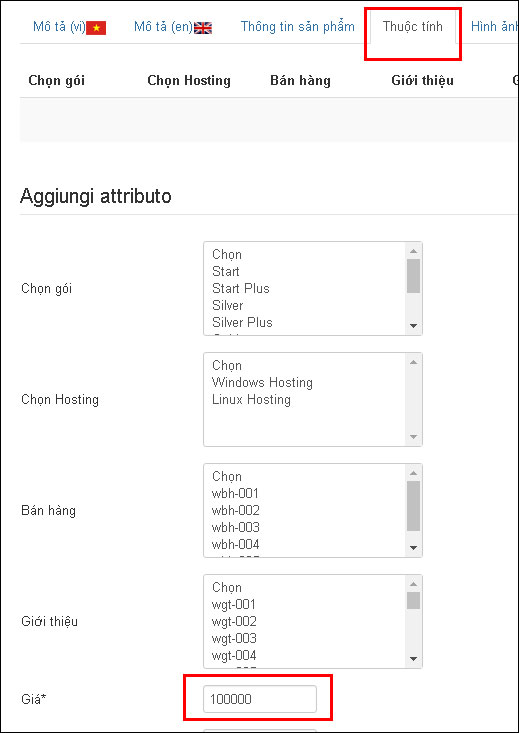
Task: Click the Giá price input field
Action: tap(260, 699)
